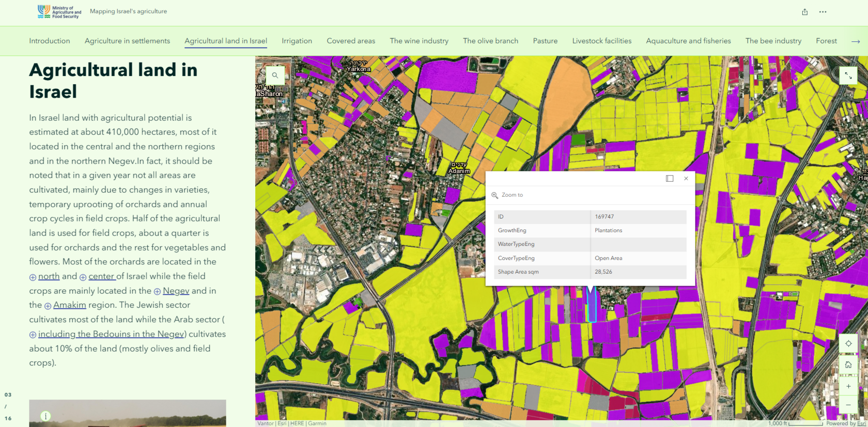Return map to home extent

848,365
